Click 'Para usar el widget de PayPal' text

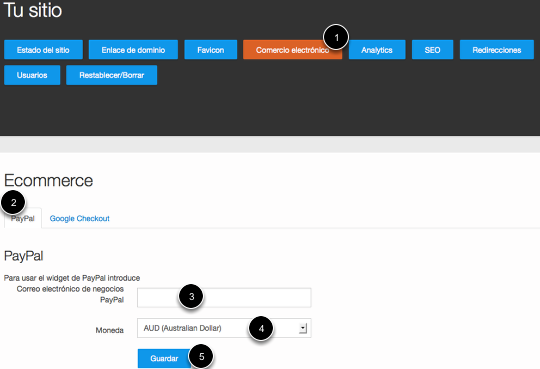click(72, 278)
